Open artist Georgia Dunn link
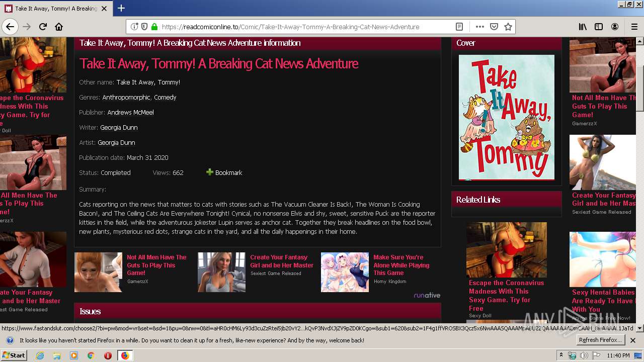Viewport: 644px width, 362px height. [x=116, y=142]
